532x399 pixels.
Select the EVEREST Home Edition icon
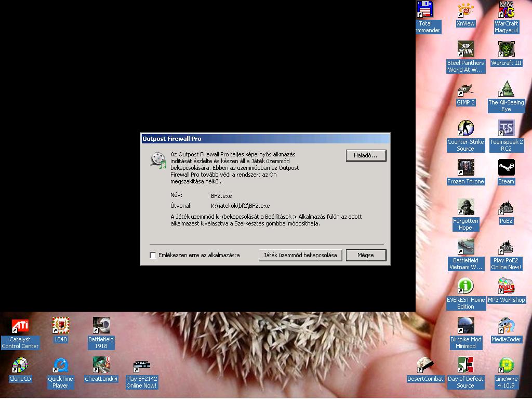click(x=465, y=287)
